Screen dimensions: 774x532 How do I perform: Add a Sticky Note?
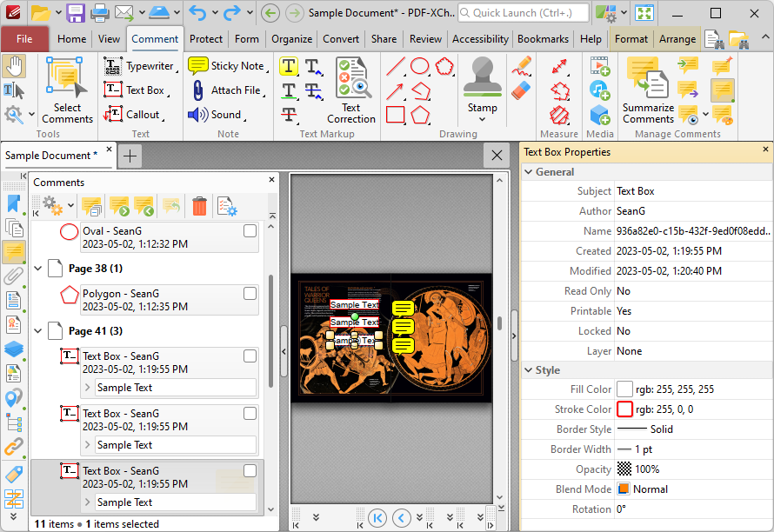point(228,66)
